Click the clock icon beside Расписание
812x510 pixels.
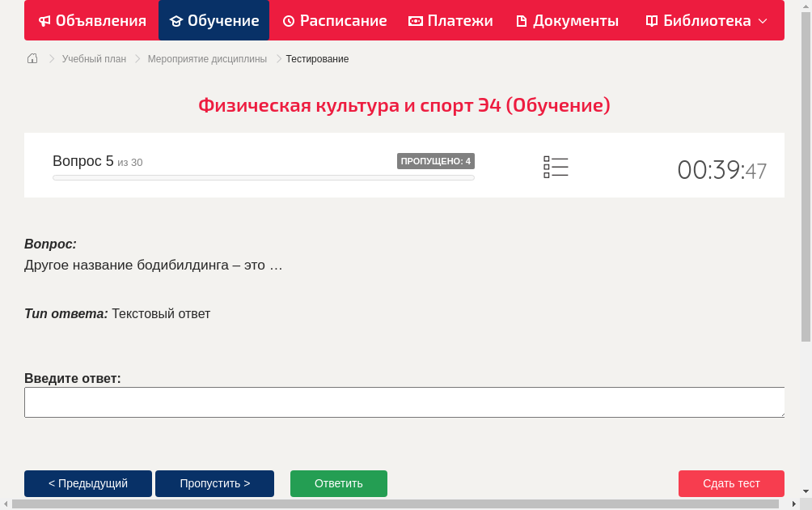pyautogui.click(x=288, y=20)
